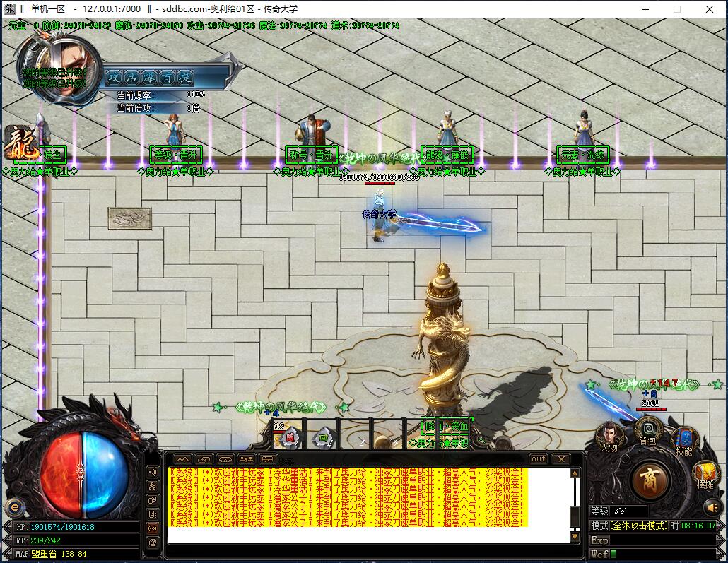Image resolution: width=728 pixels, height=563 pixels.
Task: Toggle the group network channel icon
Action: point(152,486)
